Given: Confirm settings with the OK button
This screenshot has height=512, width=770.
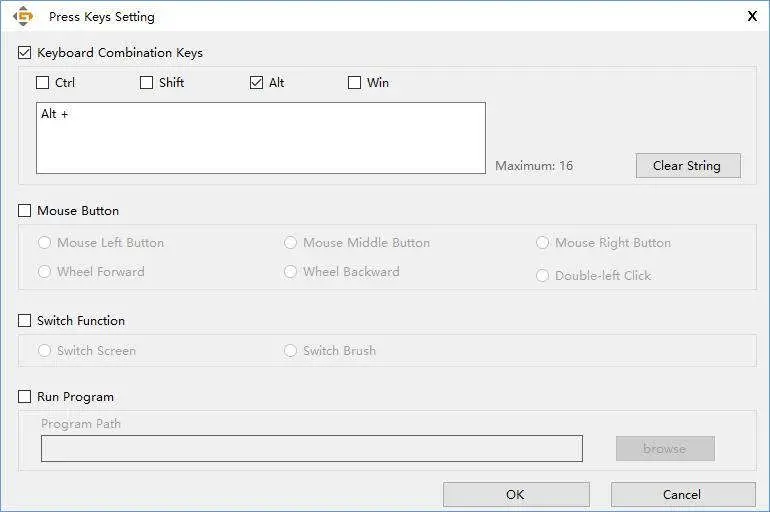Looking at the screenshot, I should pyautogui.click(x=515, y=494).
